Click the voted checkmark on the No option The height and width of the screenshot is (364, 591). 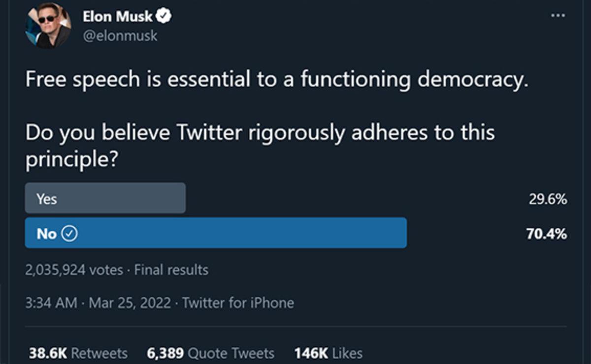pos(70,233)
